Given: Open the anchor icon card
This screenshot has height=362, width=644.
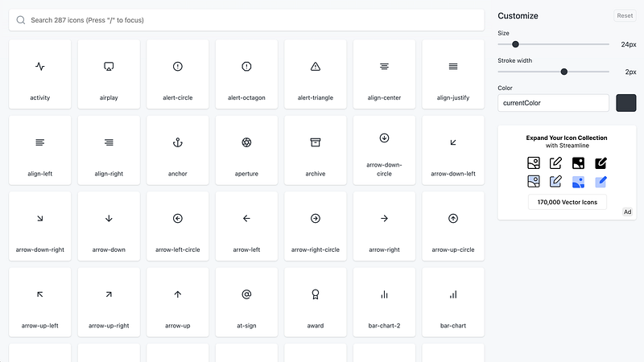Looking at the screenshot, I should click(x=177, y=150).
